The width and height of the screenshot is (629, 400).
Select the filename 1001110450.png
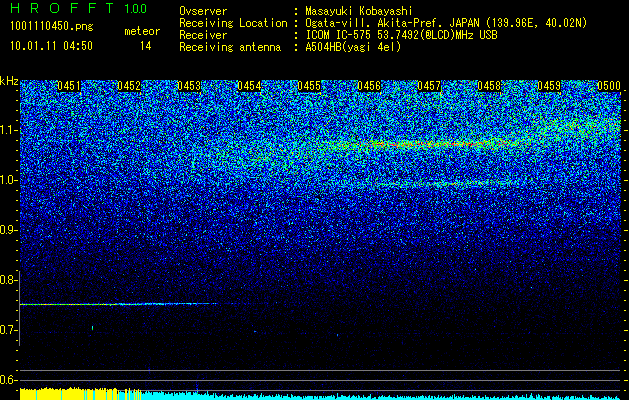click(51, 27)
